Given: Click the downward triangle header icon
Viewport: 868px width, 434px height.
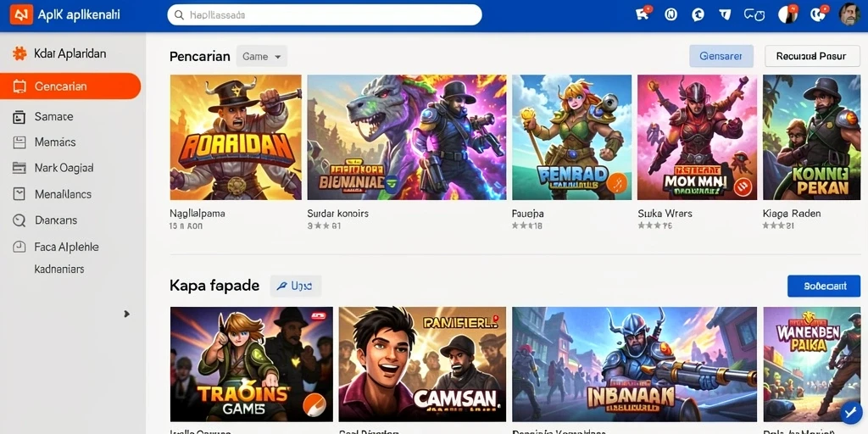Looking at the screenshot, I should [725, 15].
